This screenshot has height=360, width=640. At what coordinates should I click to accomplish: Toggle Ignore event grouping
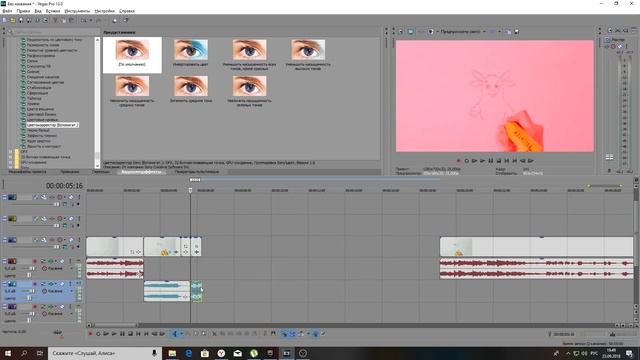point(324,334)
